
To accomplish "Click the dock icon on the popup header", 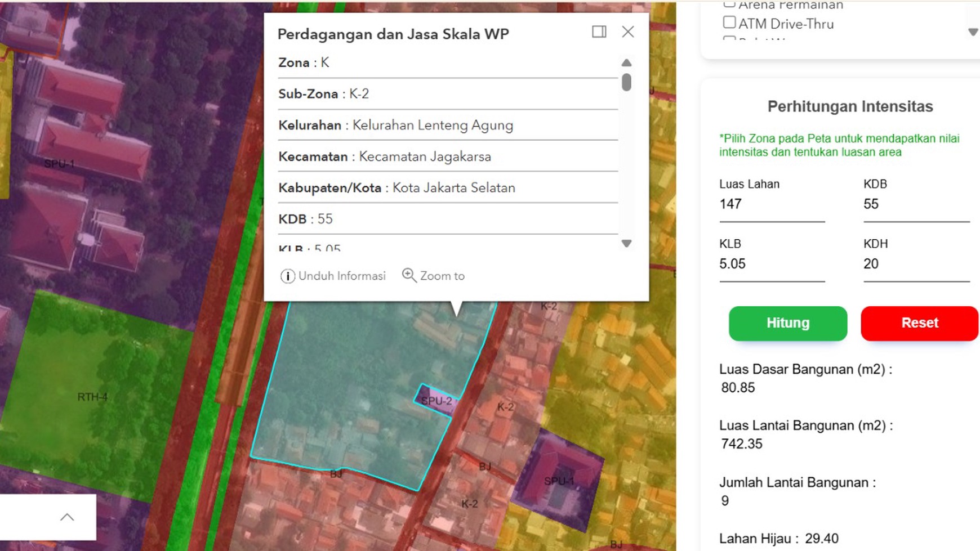I will point(599,32).
